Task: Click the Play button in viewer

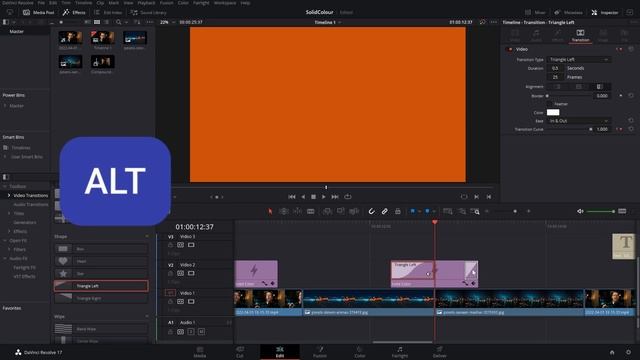Action: (x=324, y=197)
